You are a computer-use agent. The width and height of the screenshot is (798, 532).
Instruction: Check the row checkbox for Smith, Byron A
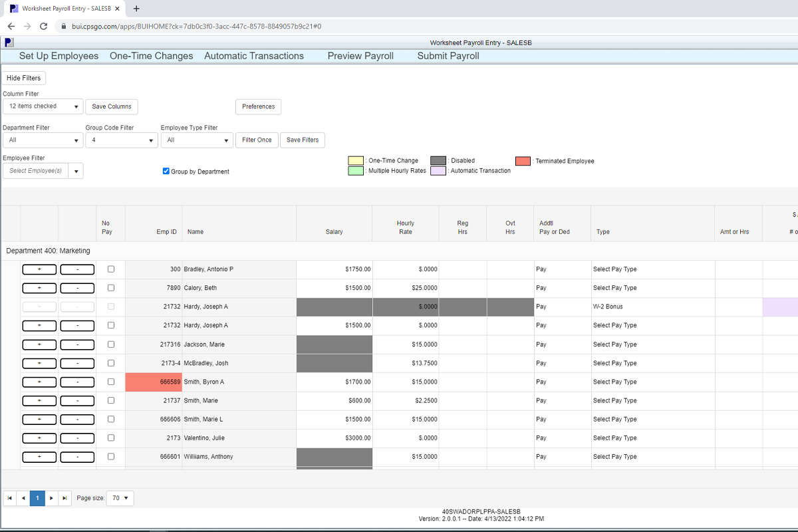110,381
